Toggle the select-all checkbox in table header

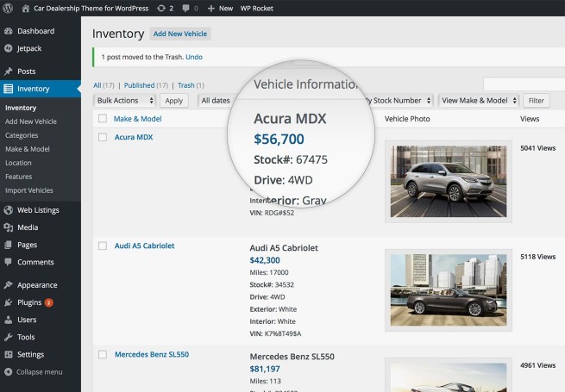click(103, 118)
